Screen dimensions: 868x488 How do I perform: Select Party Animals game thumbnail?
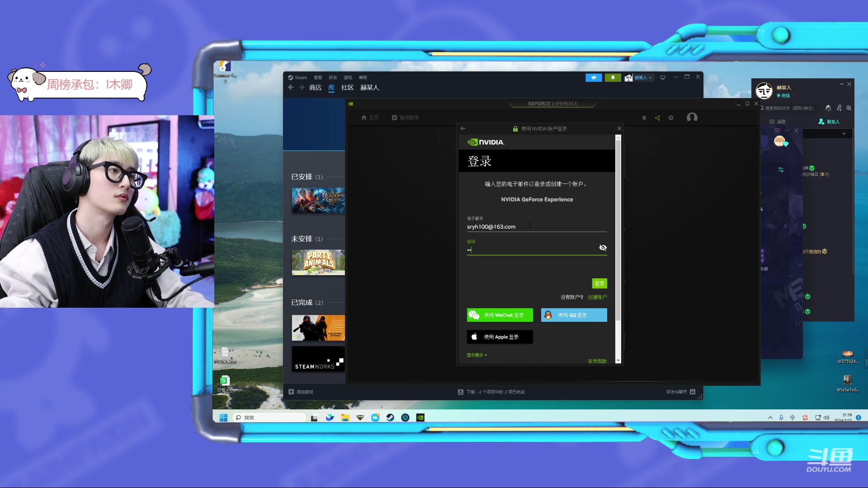coord(318,262)
